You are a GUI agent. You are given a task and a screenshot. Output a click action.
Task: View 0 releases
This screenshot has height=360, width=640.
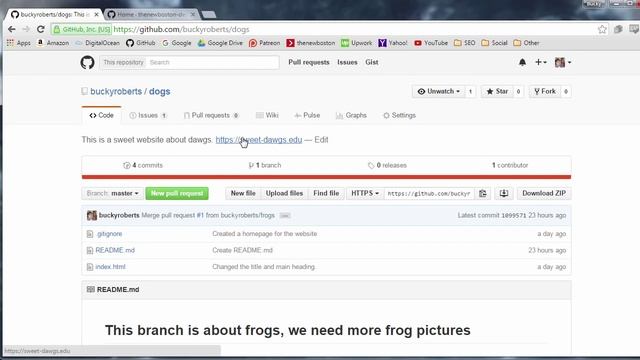[x=387, y=165]
